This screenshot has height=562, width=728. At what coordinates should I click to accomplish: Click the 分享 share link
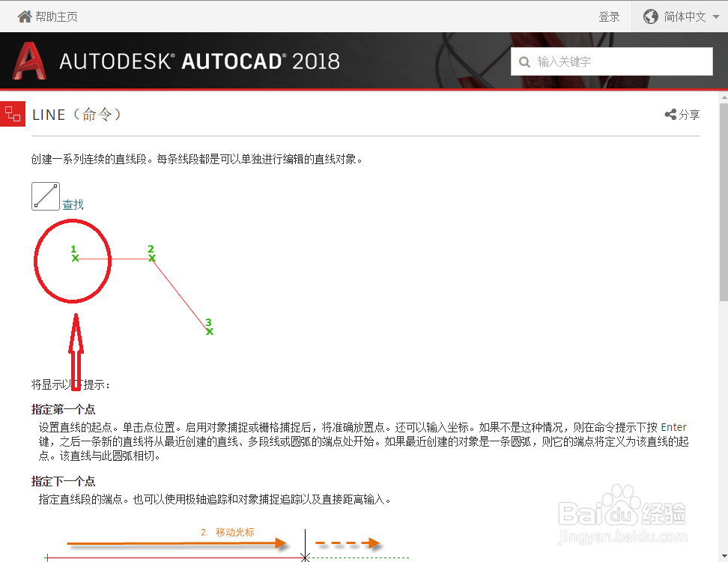point(689,114)
